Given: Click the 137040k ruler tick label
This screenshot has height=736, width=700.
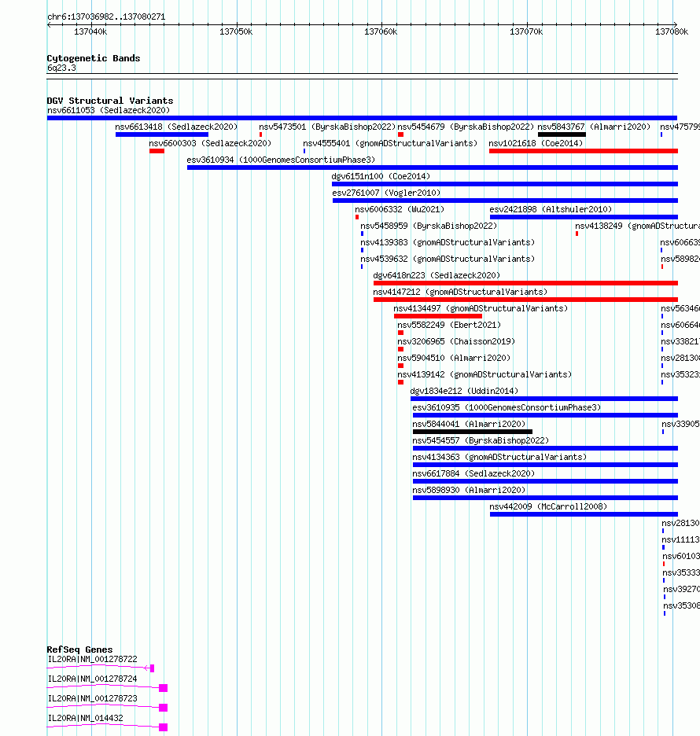Looking at the screenshot, I should point(90,31).
